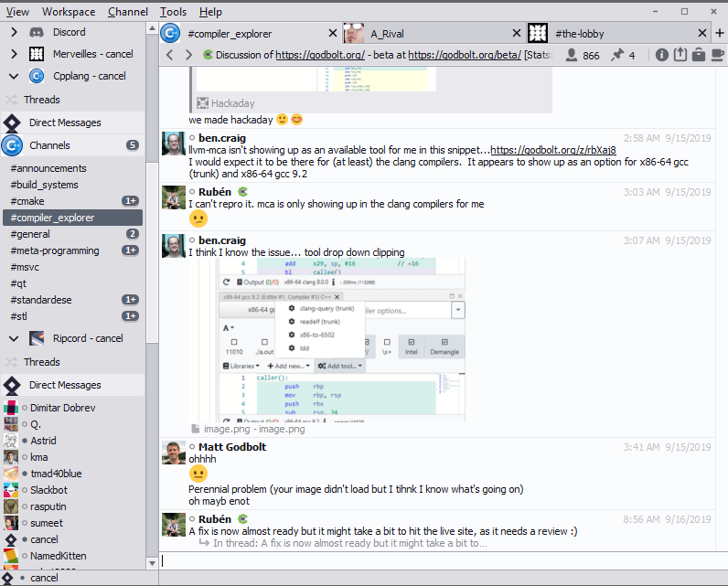Click the sidebar scrollbar up arrow
The image size is (728, 586).
click(x=152, y=28)
